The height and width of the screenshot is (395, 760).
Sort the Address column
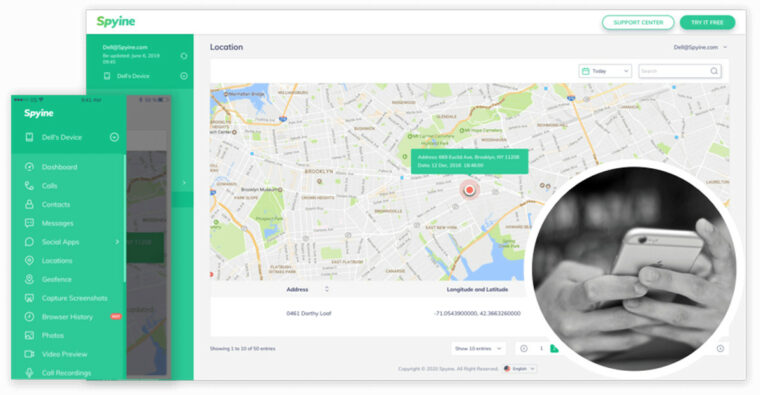[327, 289]
